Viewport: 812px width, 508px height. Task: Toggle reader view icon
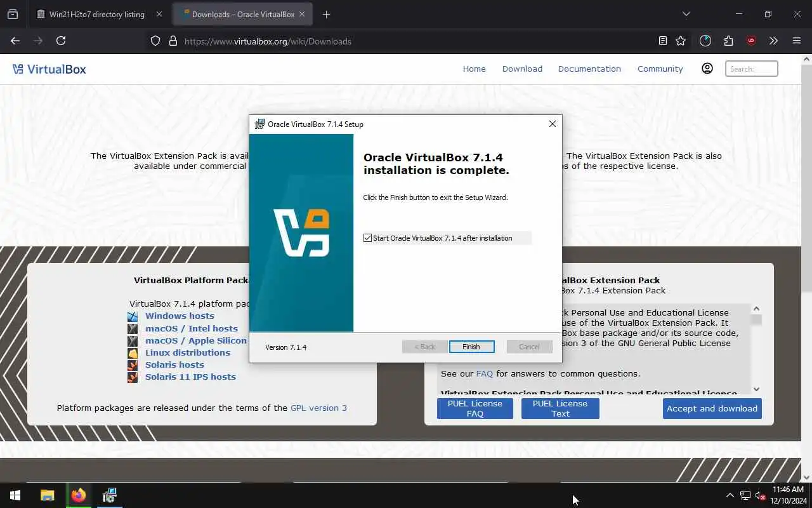(663, 41)
